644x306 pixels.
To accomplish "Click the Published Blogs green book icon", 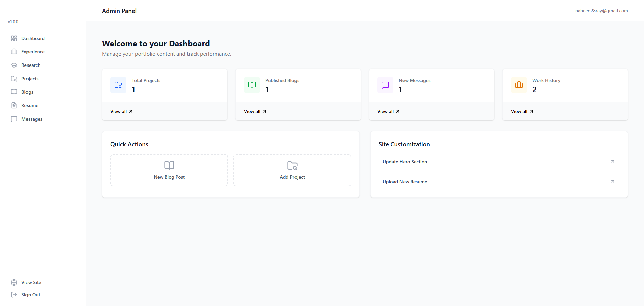I will pyautogui.click(x=252, y=85).
